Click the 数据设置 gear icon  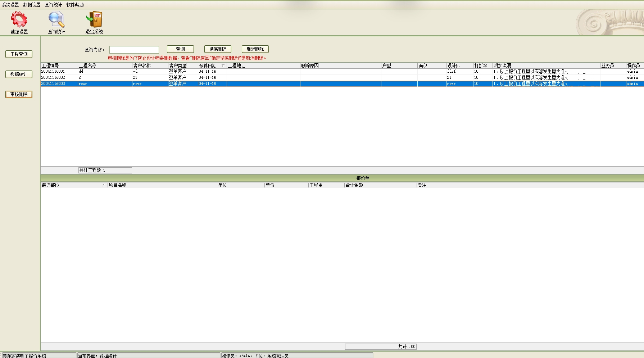click(x=19, y=20)
